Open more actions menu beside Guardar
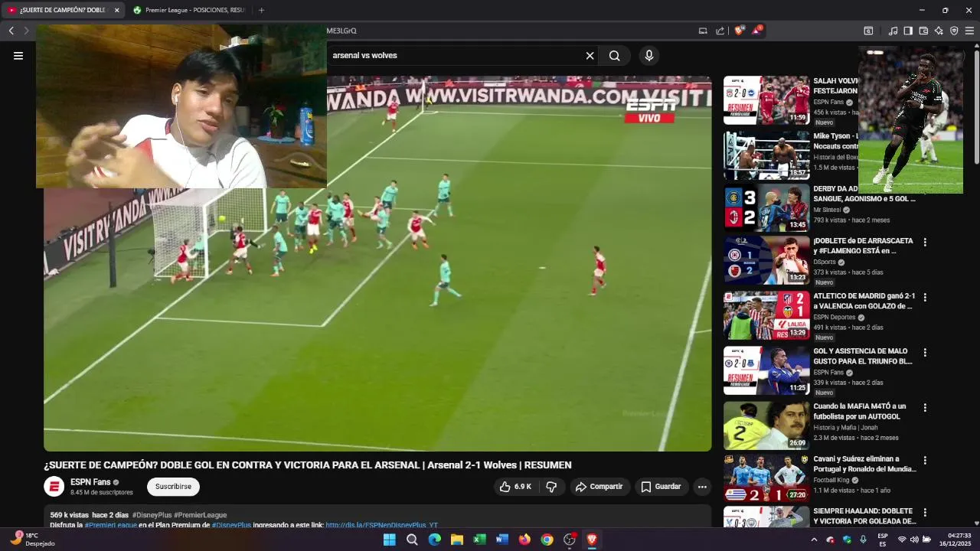Viewport: 980px width, 551px height. 702,487
